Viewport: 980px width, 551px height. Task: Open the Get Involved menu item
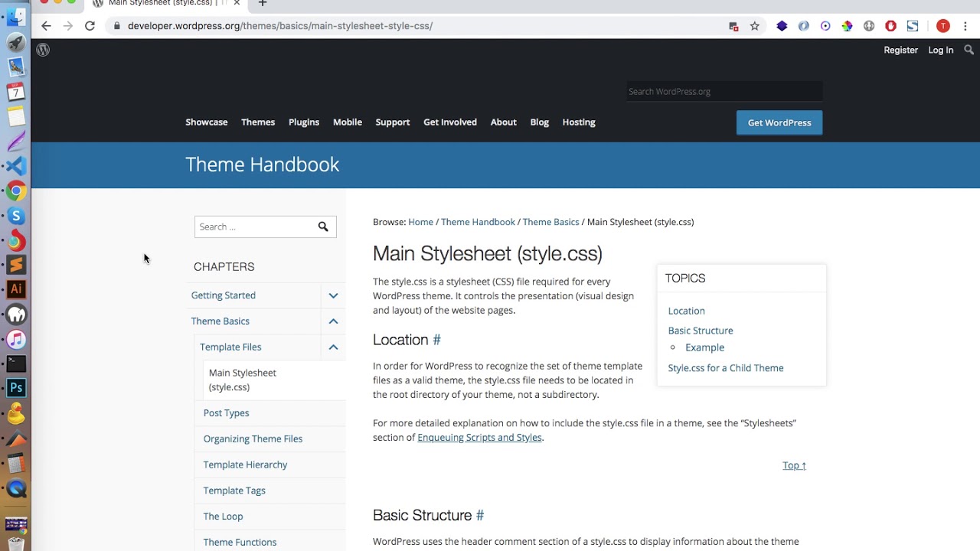coord(450,122)
